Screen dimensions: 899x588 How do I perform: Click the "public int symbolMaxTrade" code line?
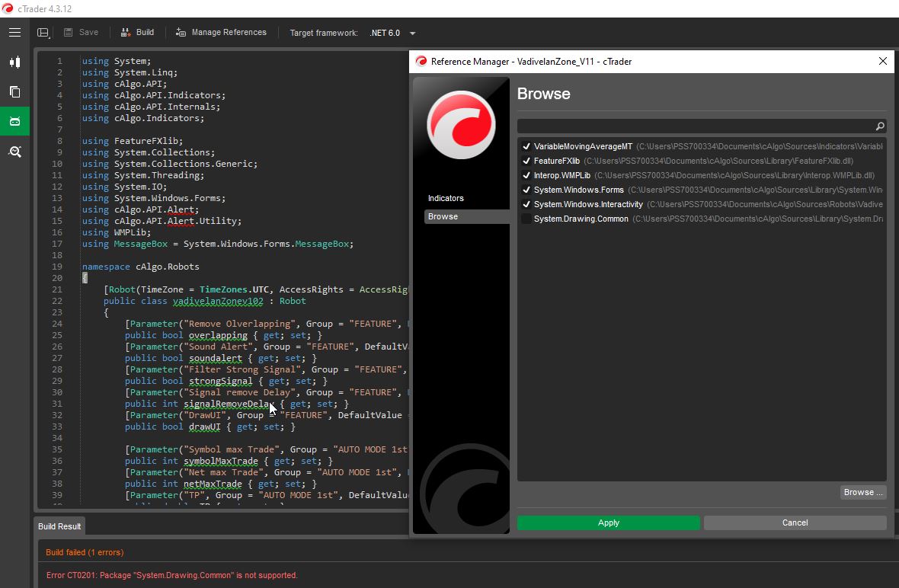click(x=229, y=462)
